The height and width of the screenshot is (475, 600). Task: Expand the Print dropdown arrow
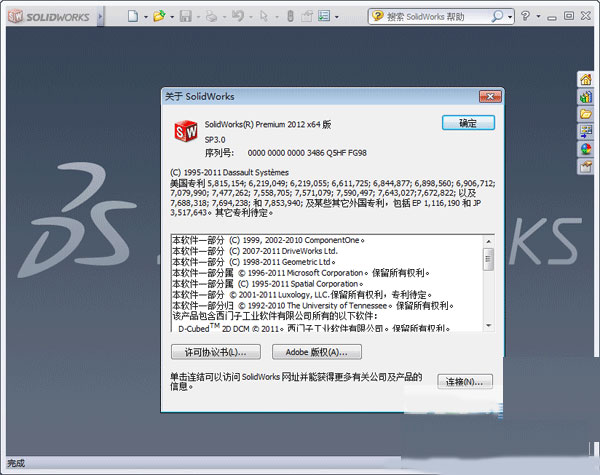click(224, 17)
